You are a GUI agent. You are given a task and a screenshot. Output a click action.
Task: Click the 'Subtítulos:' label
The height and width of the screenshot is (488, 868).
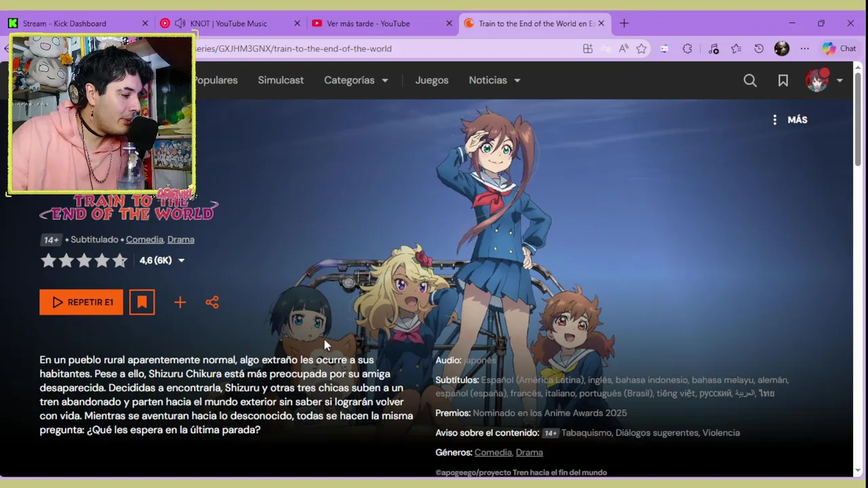[457, 380]
